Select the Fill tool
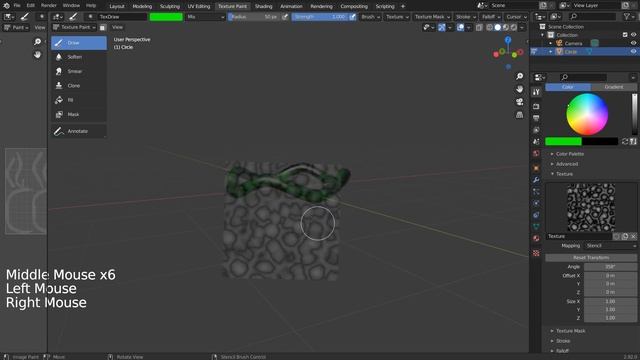 coord(79,100)
